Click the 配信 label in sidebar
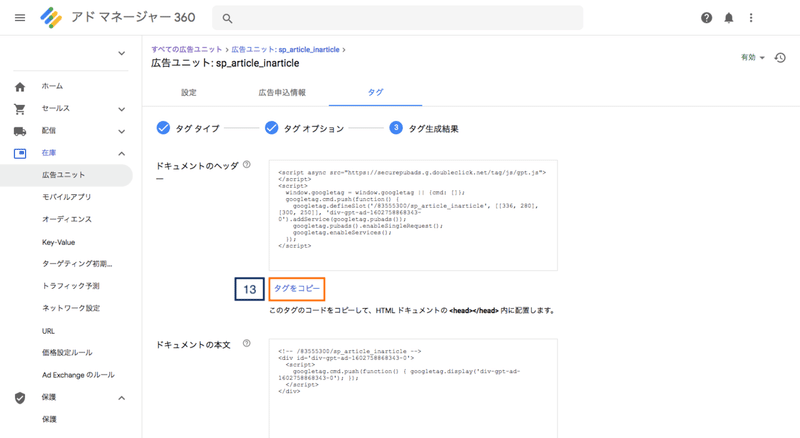 tap(49, 131)
